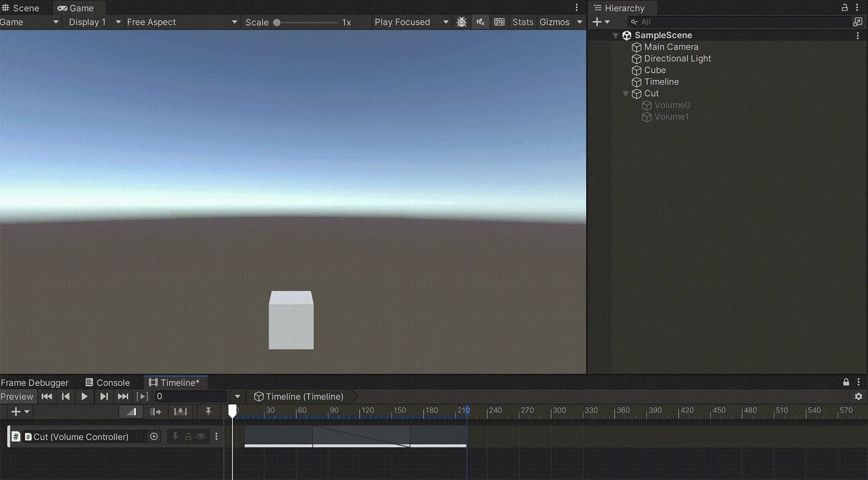Click the bug-shaped Frame Debugger icon

point(462,22)
